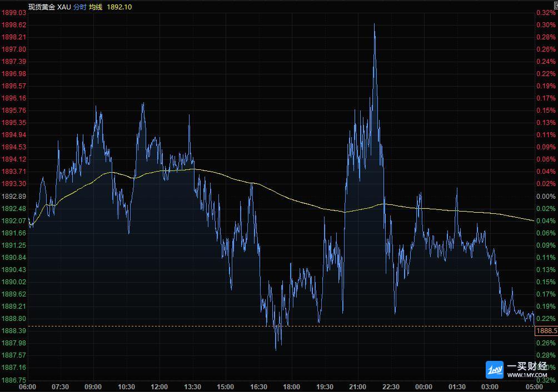Click the red 0.24% percent label
This screenshot has width=558, height=392.
(546, 61)
